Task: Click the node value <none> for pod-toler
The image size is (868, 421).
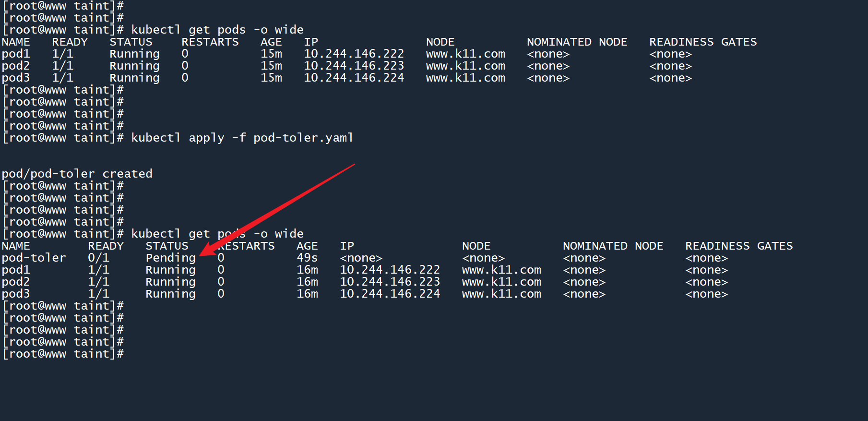Action: [483, 258]
